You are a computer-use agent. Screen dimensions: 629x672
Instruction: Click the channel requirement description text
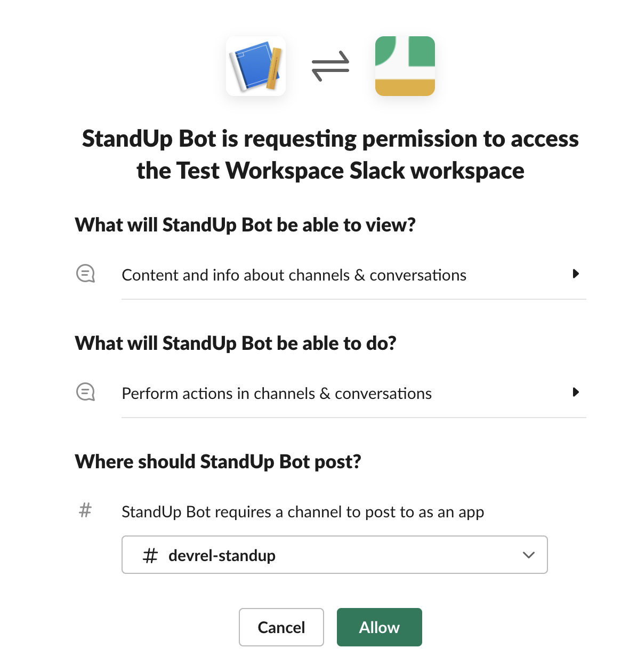coord(303,511)
